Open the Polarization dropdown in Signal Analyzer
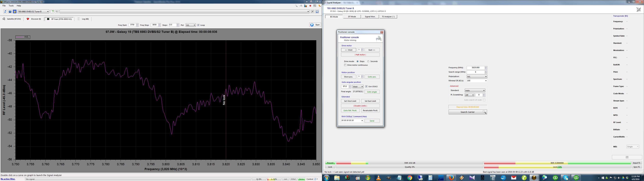This screenshot has height=181, width=644. pos(477,76)
